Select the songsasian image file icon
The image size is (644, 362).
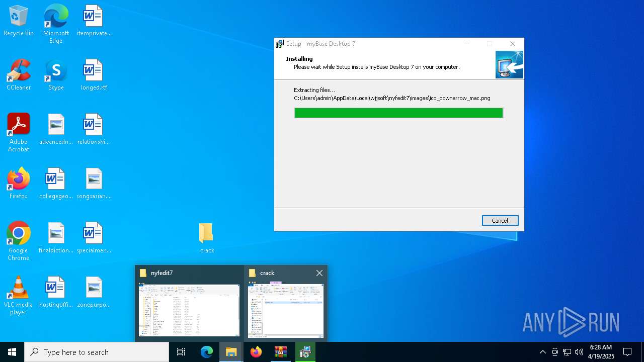pos(94,184)
